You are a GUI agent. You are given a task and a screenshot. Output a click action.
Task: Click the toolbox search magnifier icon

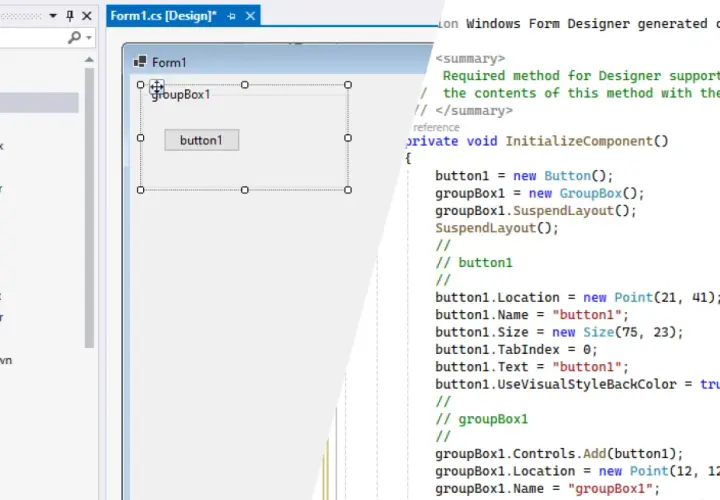[x=74, y=37]
